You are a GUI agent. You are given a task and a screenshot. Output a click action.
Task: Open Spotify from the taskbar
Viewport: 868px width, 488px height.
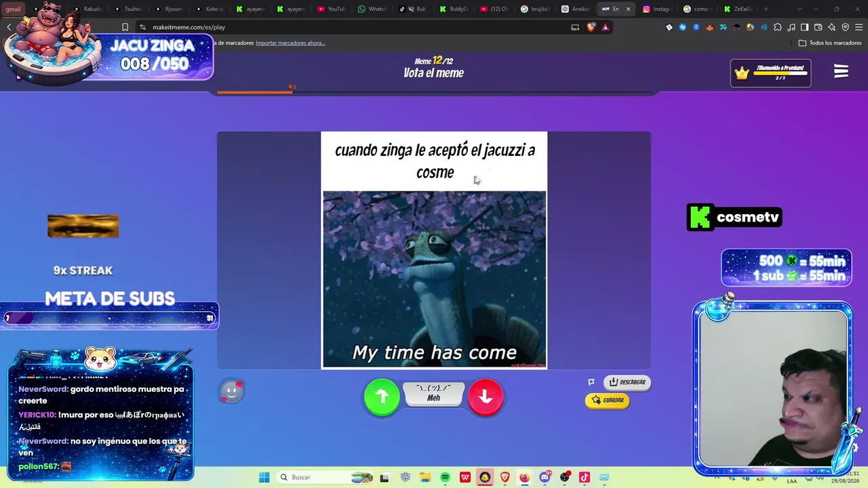coord(445,477)
